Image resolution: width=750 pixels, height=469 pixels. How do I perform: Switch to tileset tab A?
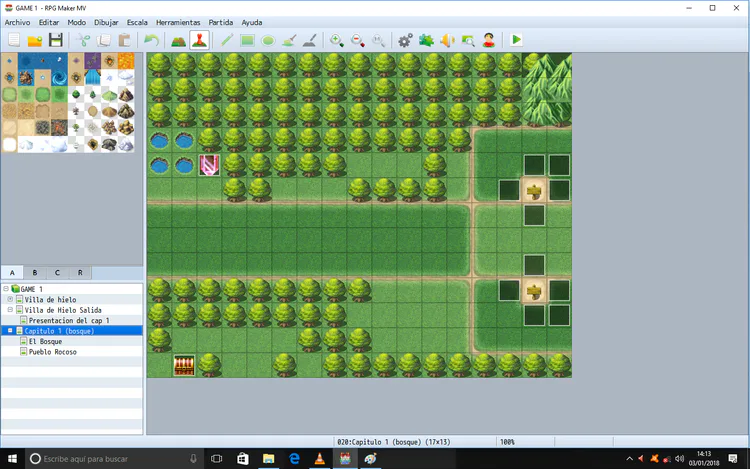coord(12,273)
